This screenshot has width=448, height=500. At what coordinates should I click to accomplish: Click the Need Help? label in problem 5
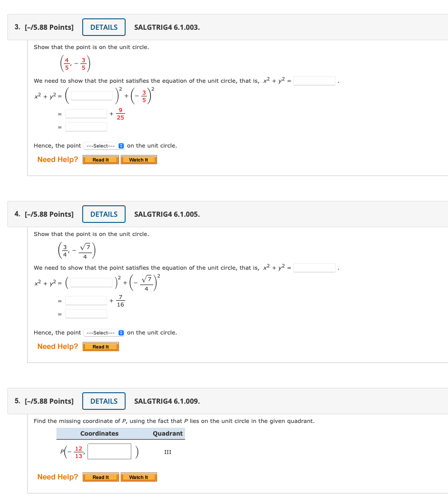(x=57, y=477)
